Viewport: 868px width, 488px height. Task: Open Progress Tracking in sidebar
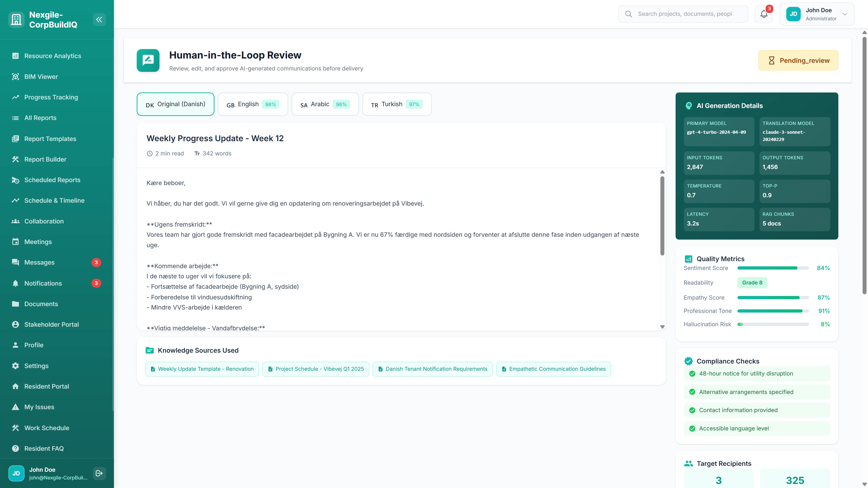(51, 97)
